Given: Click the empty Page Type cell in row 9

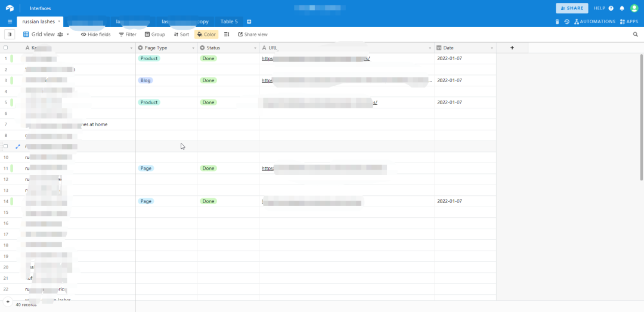Looking at the screenshot, I should (x=167, y=146).
